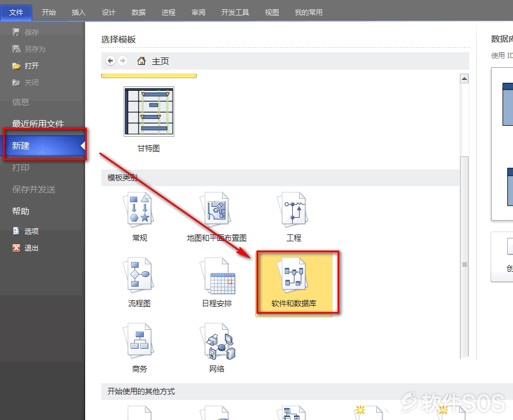Switch to the 审阅 ribbon tab
Screen dimensions: 513x420
coord(198,13)
